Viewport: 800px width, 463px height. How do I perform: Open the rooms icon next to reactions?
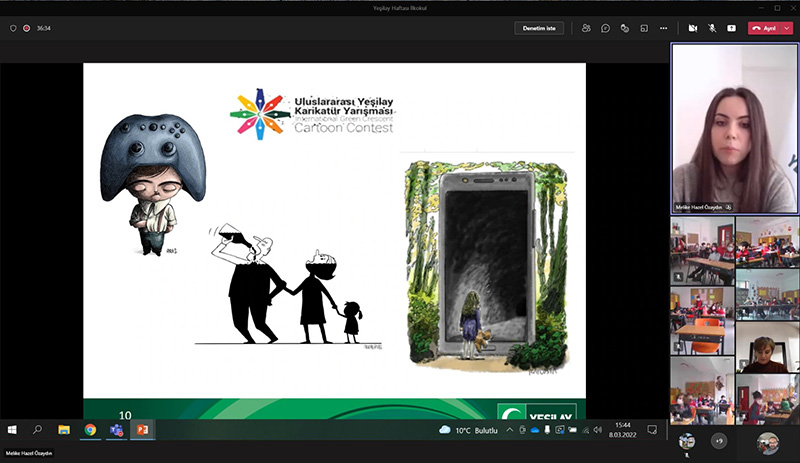click(x=644, y=28)
